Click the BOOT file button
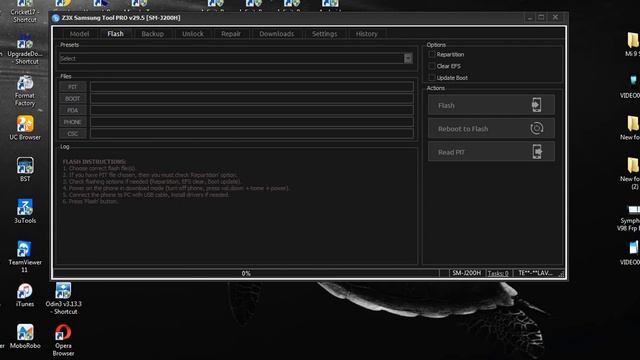640x360 pixels. [73, 99]
